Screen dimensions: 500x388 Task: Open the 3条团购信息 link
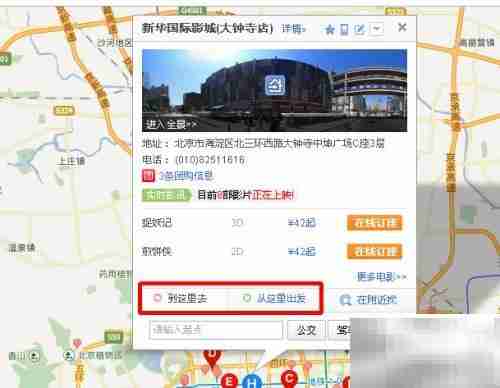[185, 176]
